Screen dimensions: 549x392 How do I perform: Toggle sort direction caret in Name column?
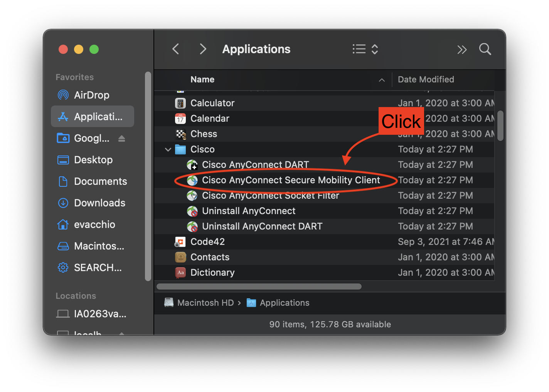tap(382, 80)
